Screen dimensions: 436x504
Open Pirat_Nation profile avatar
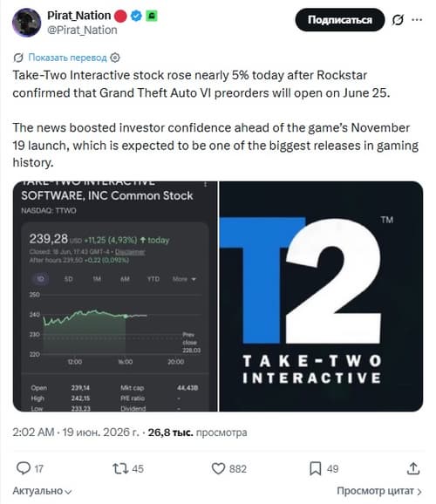(x=26, y=23)
